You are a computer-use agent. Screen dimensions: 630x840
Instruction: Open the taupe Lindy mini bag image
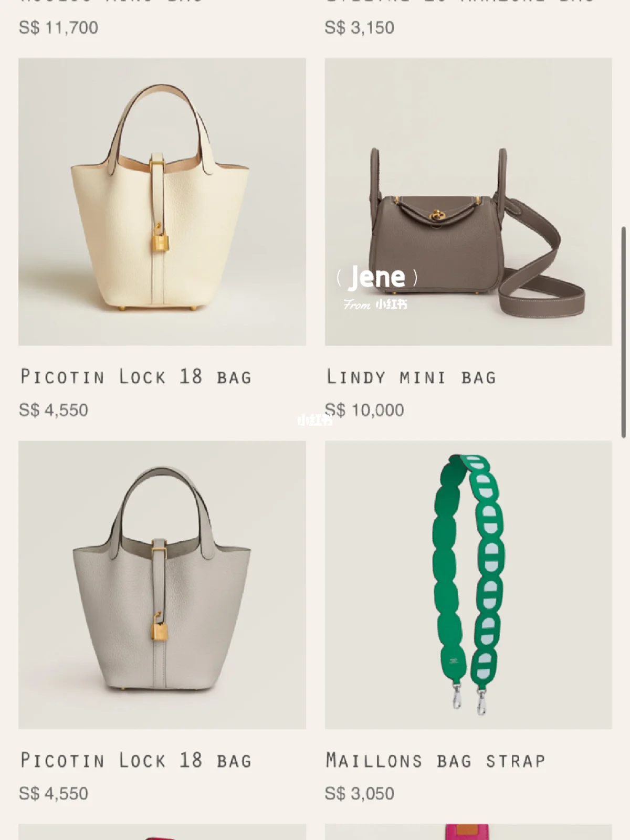(468, 202)
